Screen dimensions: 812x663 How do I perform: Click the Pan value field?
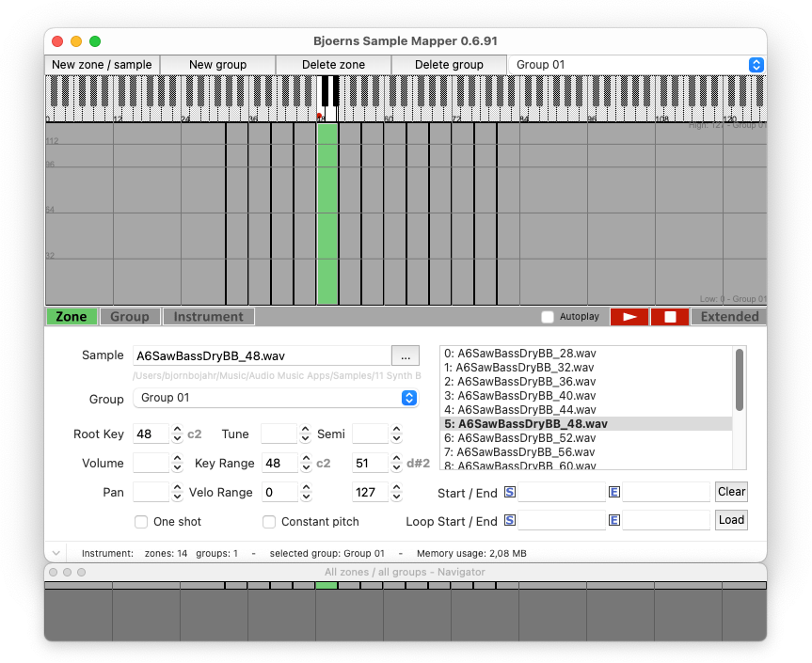pyautogui.click(x=151, y=492)
